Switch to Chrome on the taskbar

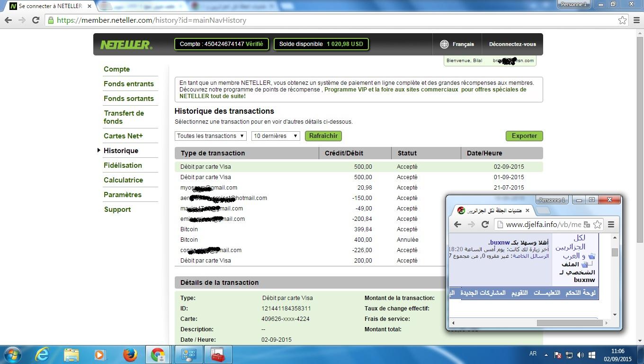(158, 355)
